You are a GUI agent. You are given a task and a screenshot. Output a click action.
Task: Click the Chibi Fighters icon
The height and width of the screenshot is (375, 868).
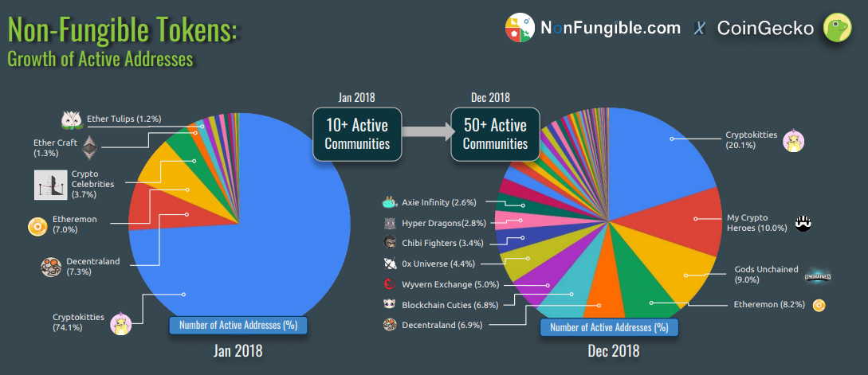pyautogui.click(x=390, y=242)
